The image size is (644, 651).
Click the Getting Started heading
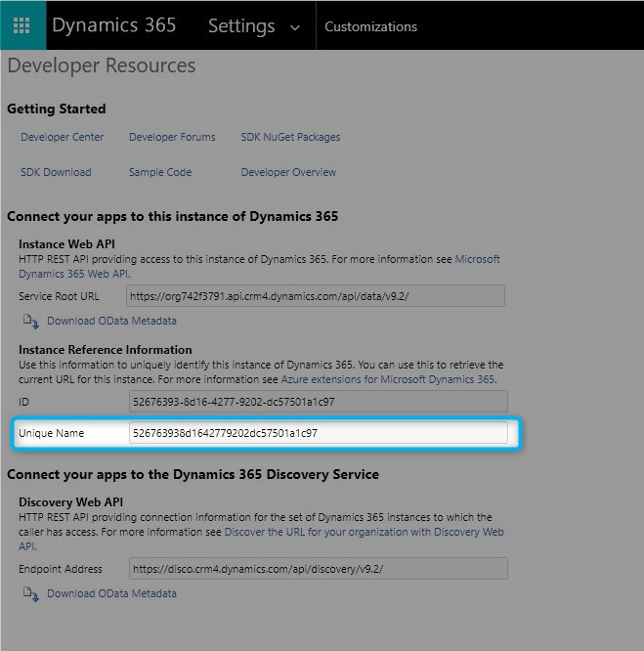pyautogui.click(x=57, y=108)
